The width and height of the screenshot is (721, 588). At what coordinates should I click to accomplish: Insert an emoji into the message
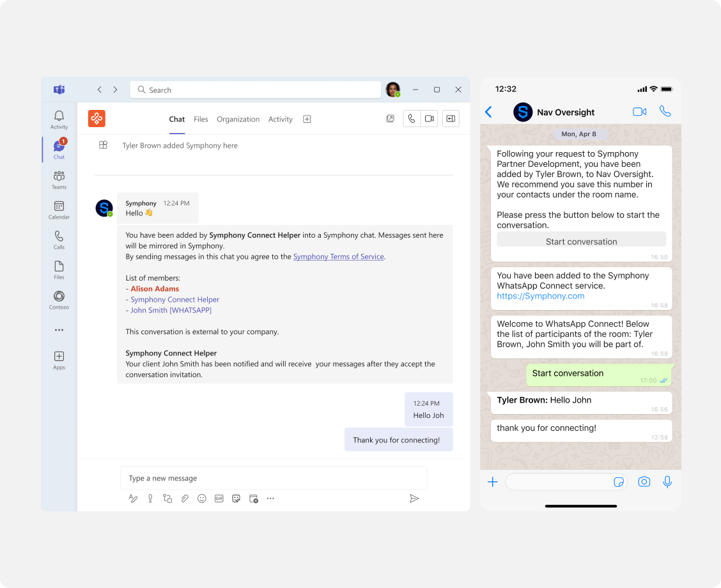(x=202, y=499)
